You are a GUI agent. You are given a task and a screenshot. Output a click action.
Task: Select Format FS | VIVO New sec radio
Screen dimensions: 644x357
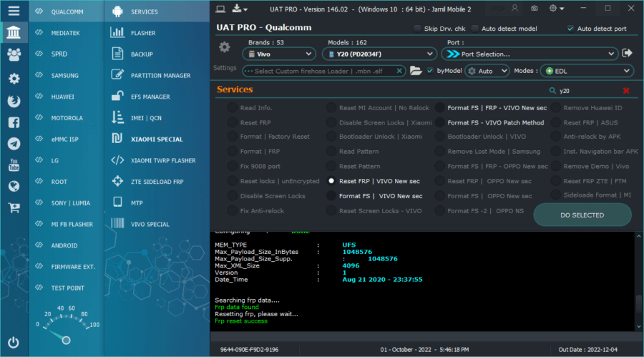point(331,196)
